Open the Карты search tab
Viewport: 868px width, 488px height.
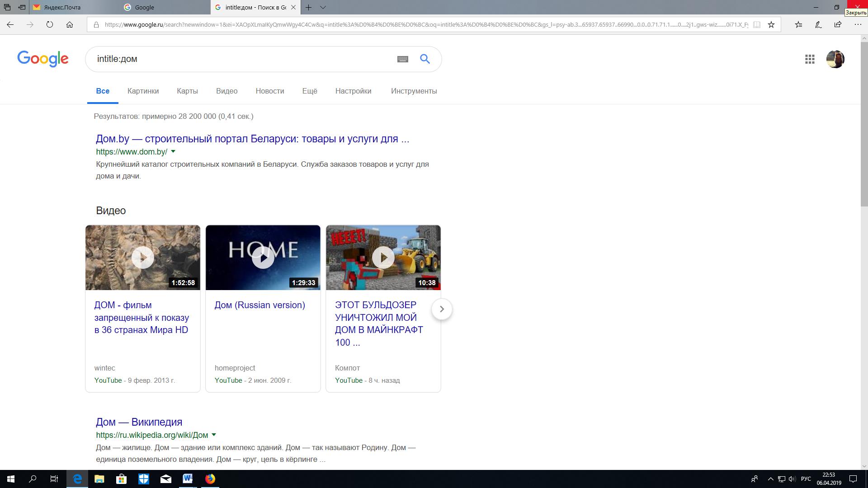point(187,91)
